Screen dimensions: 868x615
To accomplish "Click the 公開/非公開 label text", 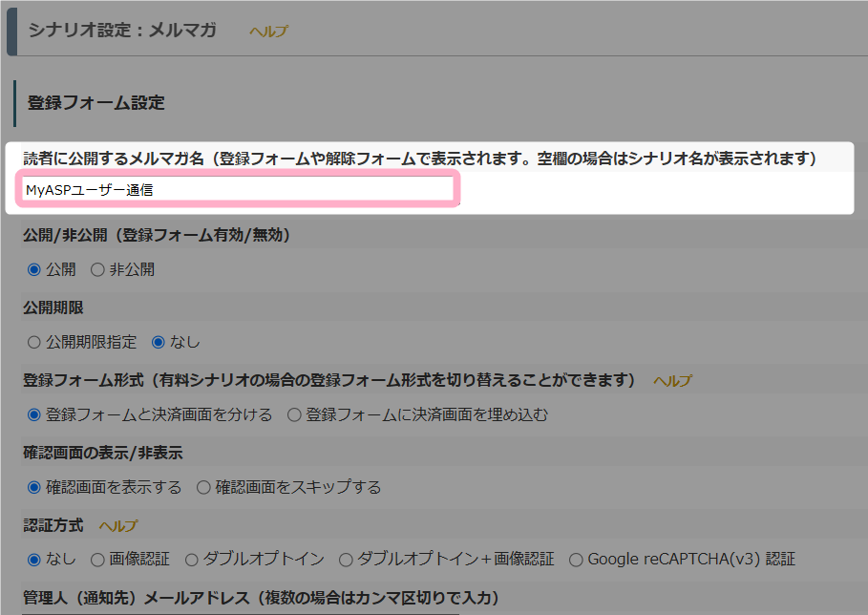I will 65,235.
